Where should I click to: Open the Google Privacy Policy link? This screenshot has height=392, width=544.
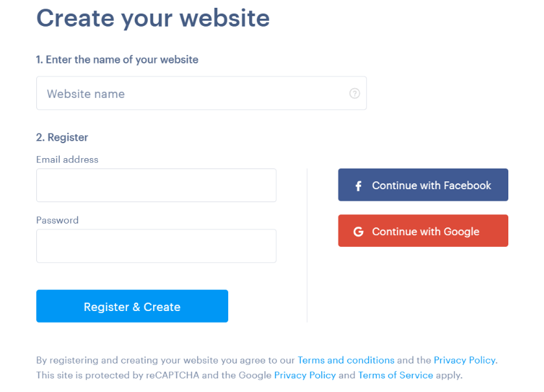tap(305, 375)
